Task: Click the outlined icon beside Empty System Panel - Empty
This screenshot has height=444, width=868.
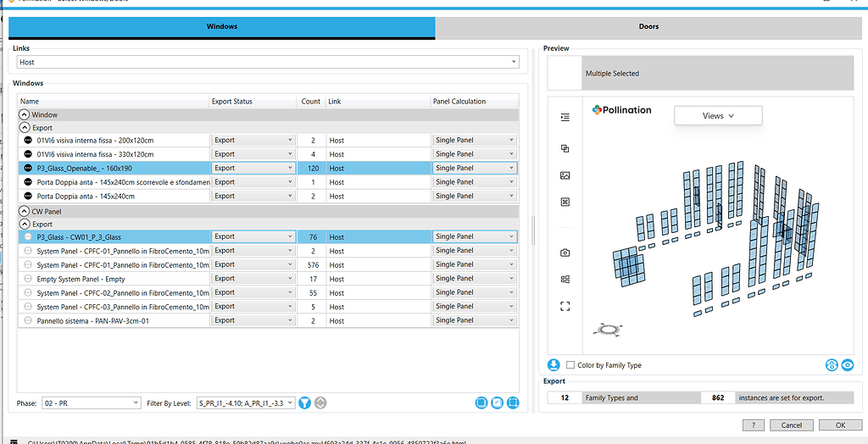Action: pyautogui.click(x=28, y=279)
